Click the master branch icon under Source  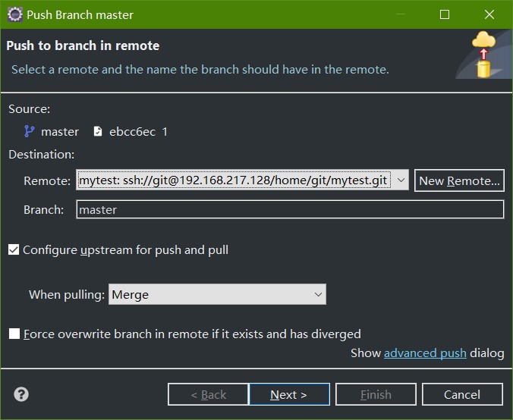(x=30, y=131)
